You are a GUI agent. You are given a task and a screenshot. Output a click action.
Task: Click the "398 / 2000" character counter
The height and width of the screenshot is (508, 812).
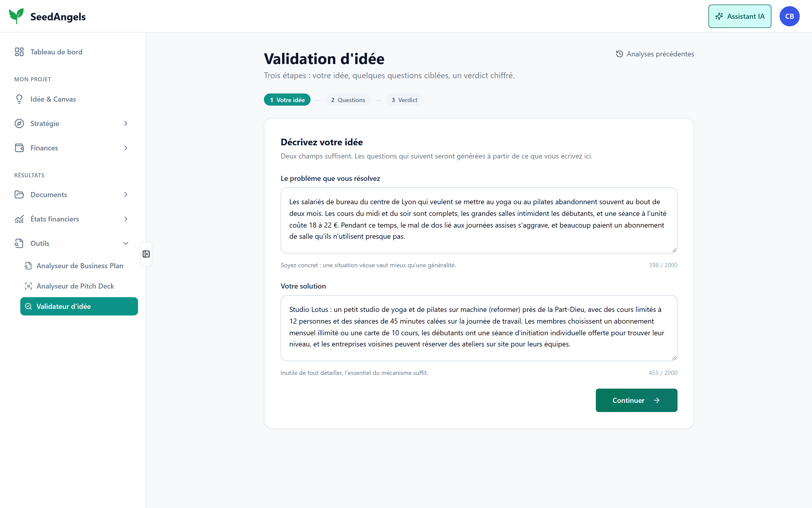coord(663,265)
